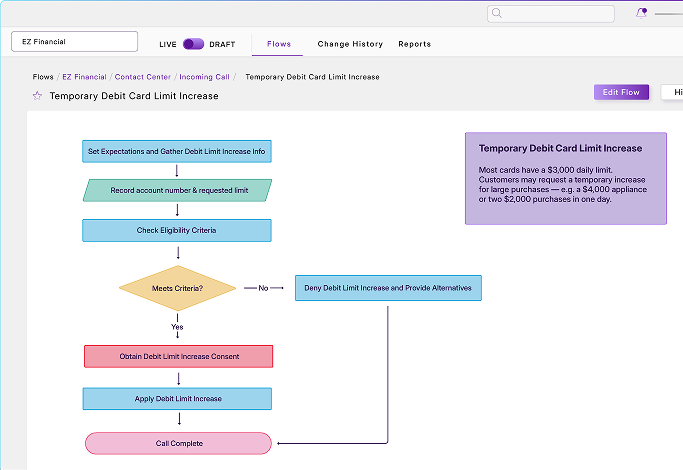Image resolution: width=683 pixels, height=470 pixels.
Task: Click the purple flow description note
Action: pos(566,179)
